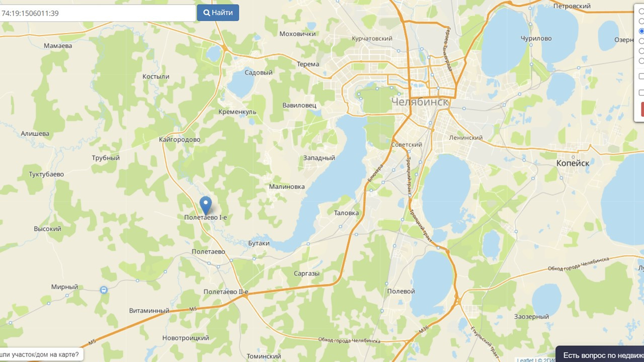644x362 pixels.
Task: Click the cadastral number search field
Action: click(97, 13)
